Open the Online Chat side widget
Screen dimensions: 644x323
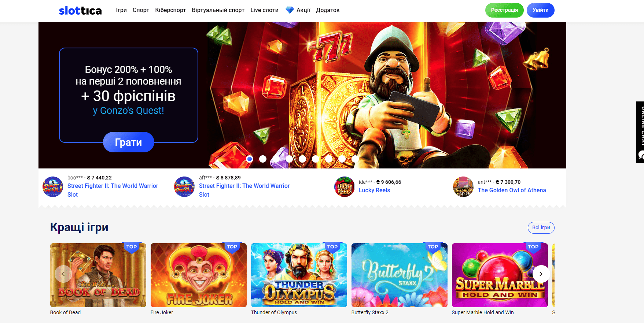[x=640, y=132]
